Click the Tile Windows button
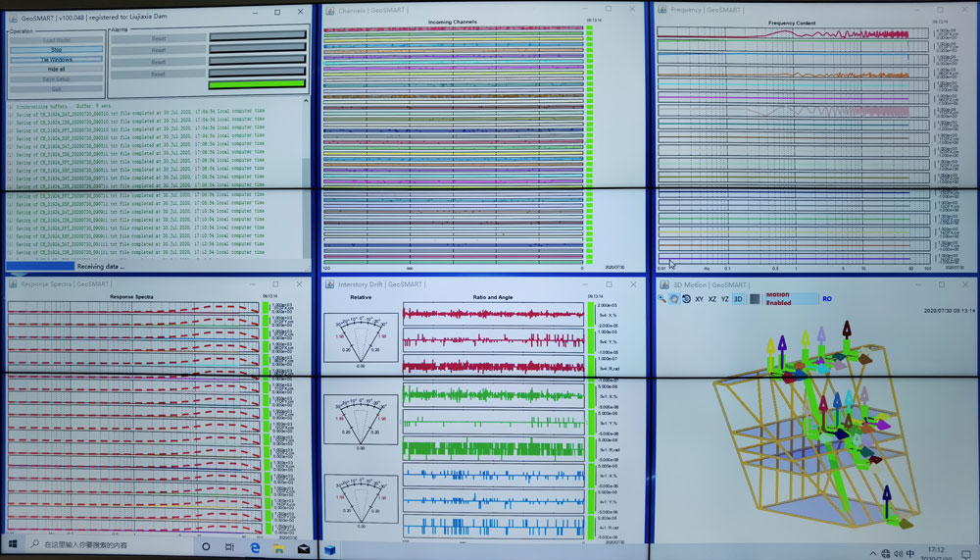 click(56, 59)
